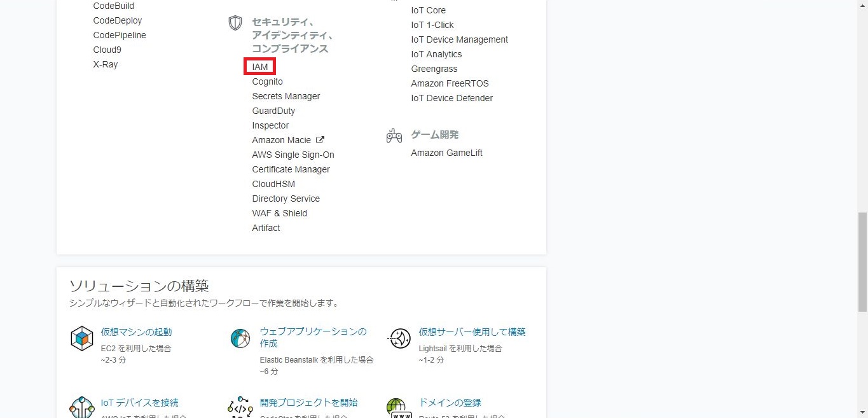
Task: Open the Cognito service link
Action: pos(267,81)
